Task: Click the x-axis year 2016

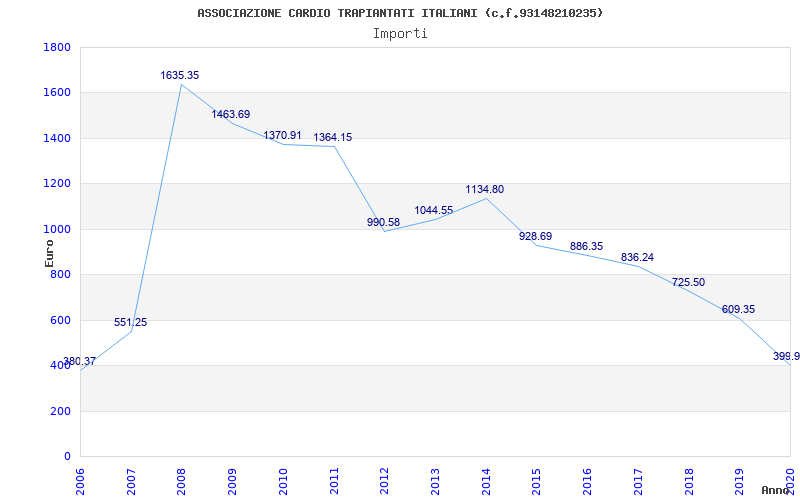Action: point(587,481)
